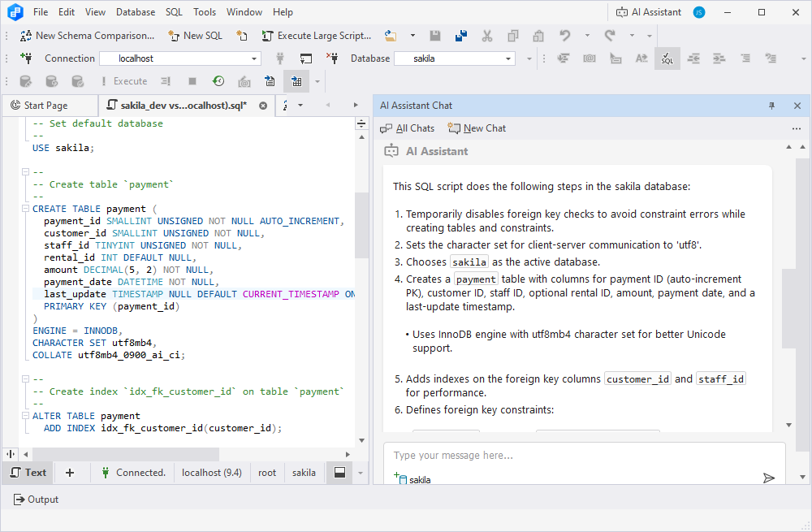
Task: Open the Database menu
Action: pos(135,11)
